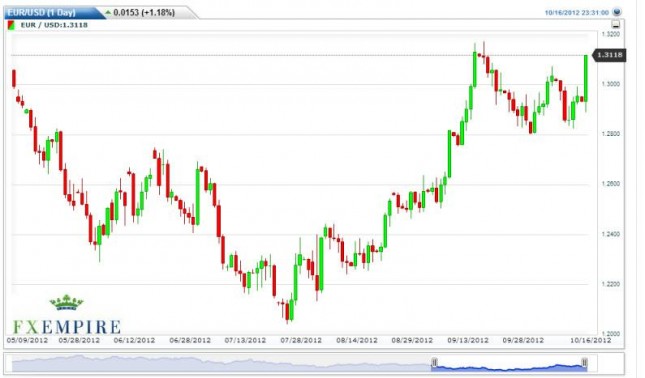Click the 1.2400 price axis label
Screen dimensions: 645x378
[x=610, y=234]
